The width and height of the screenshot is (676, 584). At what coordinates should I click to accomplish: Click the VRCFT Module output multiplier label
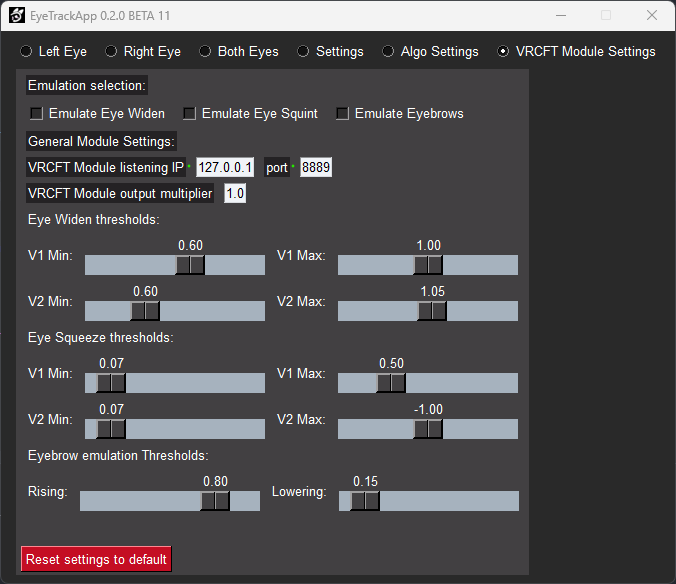pos(120,193)
